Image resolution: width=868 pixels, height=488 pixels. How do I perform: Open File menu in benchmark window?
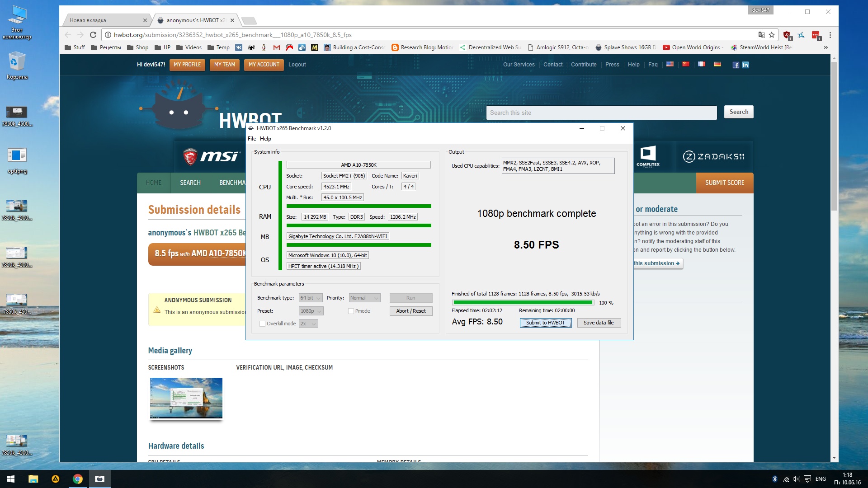252,139
